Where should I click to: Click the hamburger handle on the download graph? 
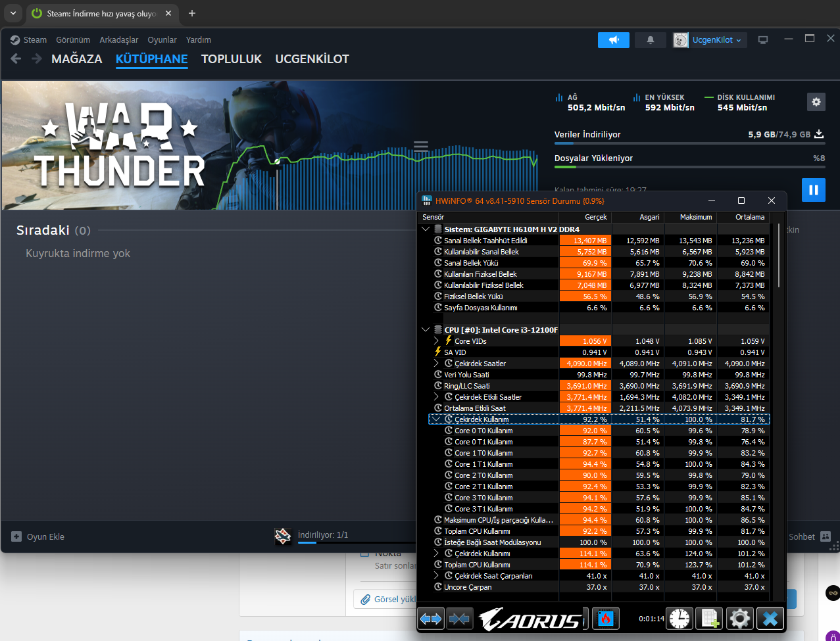421,146
